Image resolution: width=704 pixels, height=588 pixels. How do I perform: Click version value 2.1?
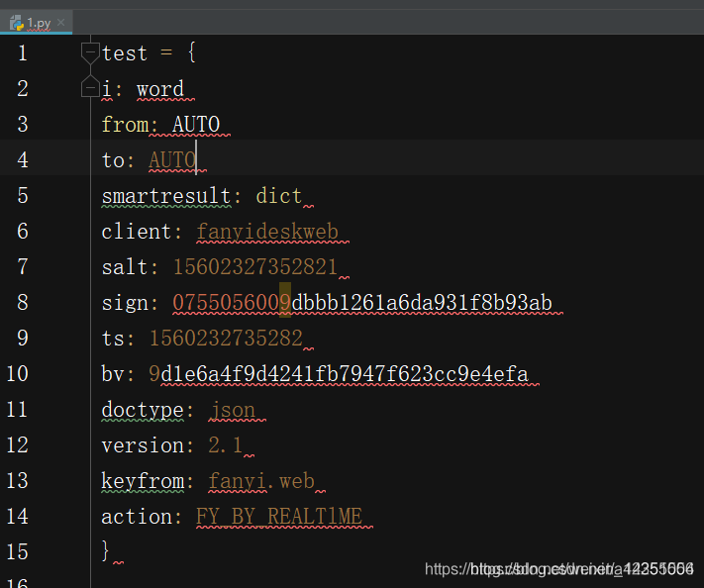[226, 445]
